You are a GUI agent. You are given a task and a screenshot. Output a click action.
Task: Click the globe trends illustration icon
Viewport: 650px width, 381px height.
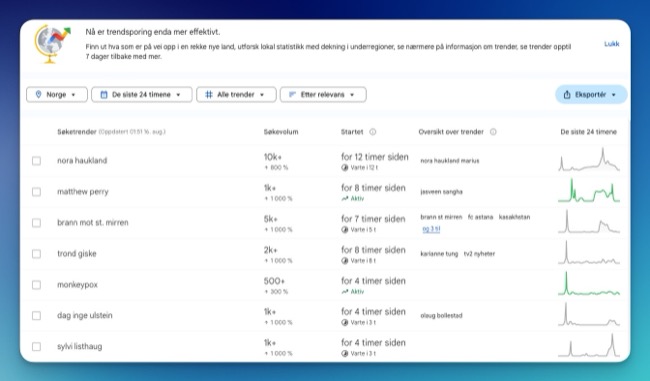click(x=52, y=44)
